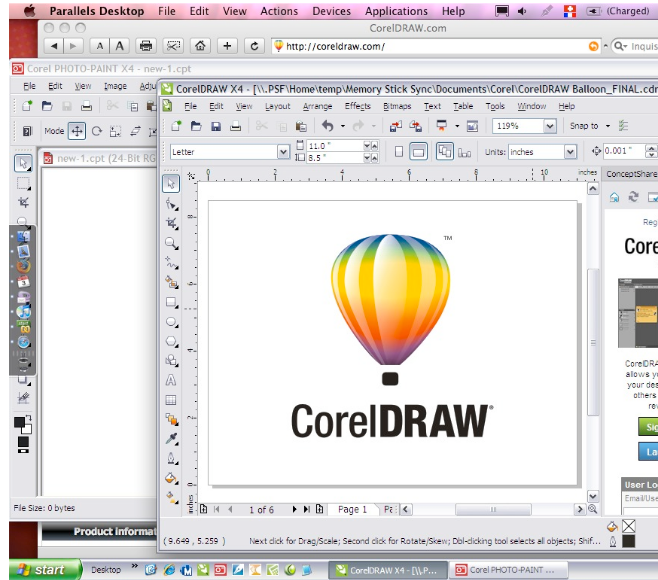Select the Text tool in CorelDRAW toolbox

point(171,380)
